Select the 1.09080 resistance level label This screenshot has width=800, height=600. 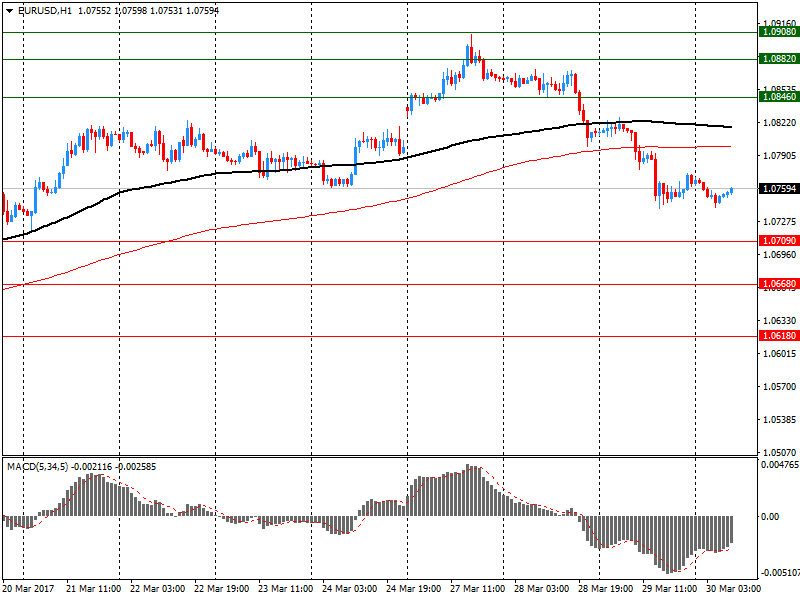click(779, 32)
